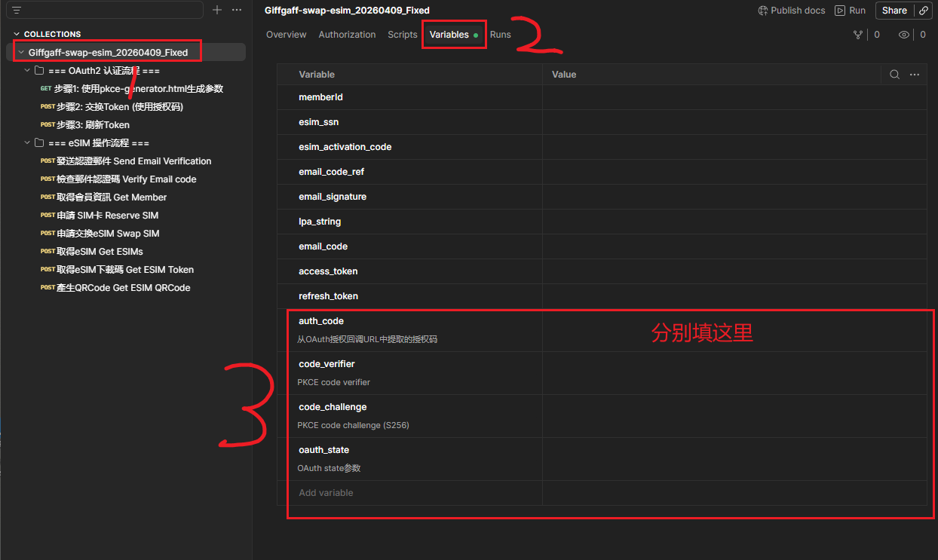Select the refresh_token variable name
The height and width of the screenshot is (560, 938).
pos(328,296)
